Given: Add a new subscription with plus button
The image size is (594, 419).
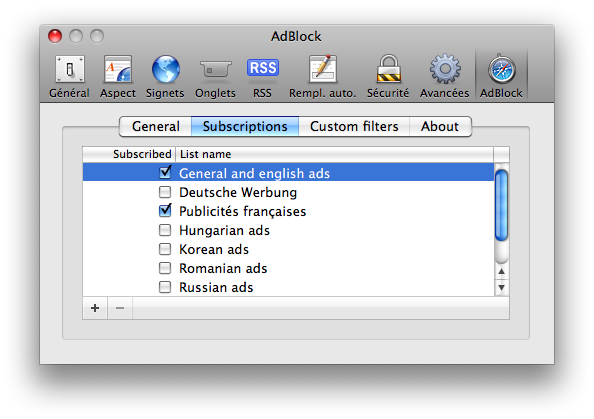Looking at the screenshot, I should [x=95, y=308].
